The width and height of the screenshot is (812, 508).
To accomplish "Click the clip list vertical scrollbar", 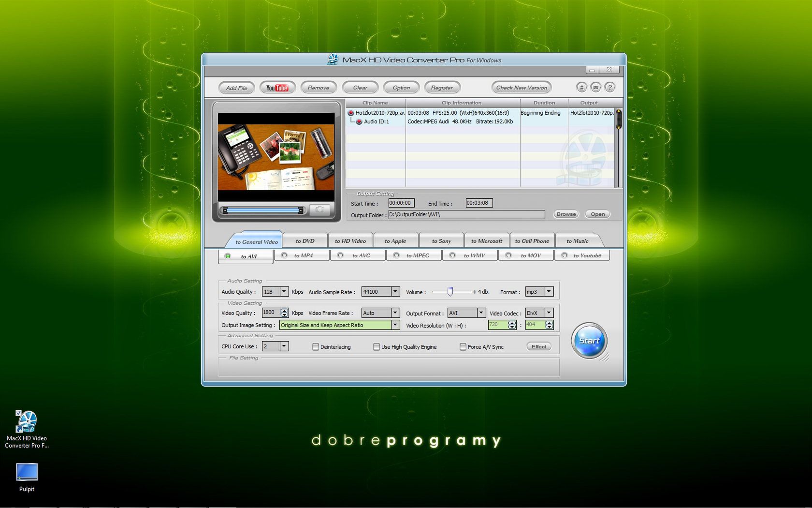I will [x=618, y=148].
